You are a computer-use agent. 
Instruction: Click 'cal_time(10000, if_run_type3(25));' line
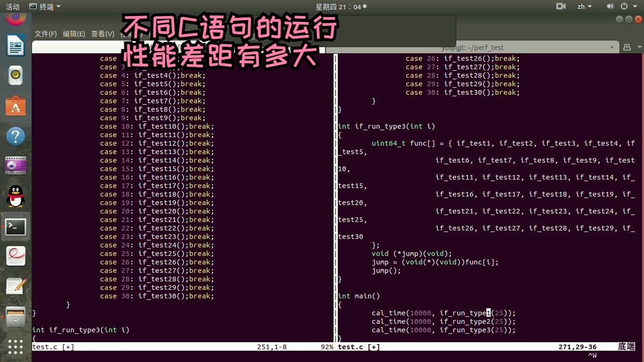coord(443,330)
